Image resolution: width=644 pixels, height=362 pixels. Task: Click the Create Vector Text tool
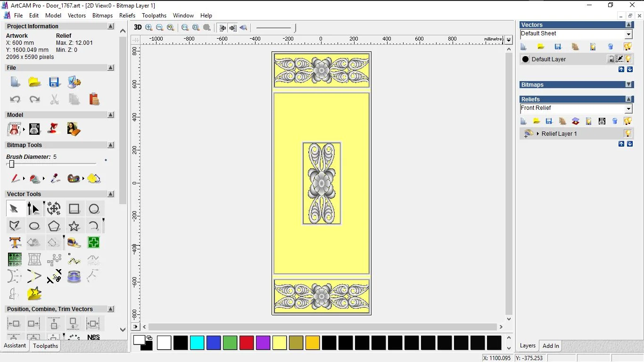(x=15, y=243)
